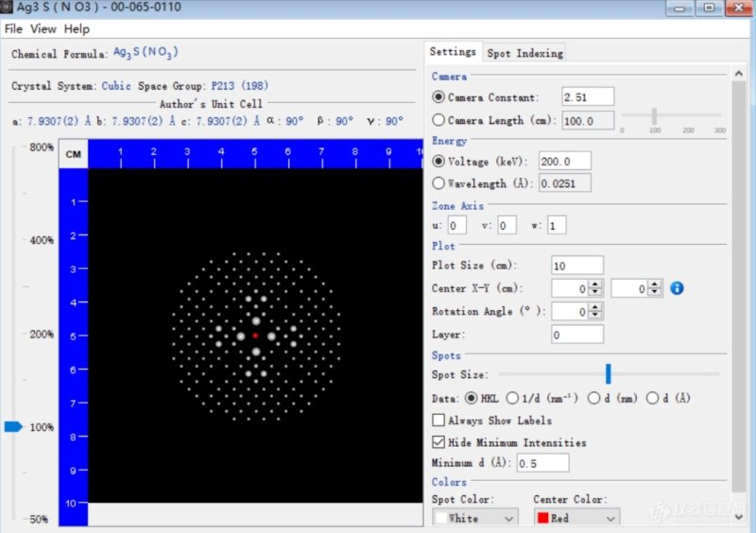
Task: Uncheck Hide Minimum Intensities
Action: pos(438,441)
